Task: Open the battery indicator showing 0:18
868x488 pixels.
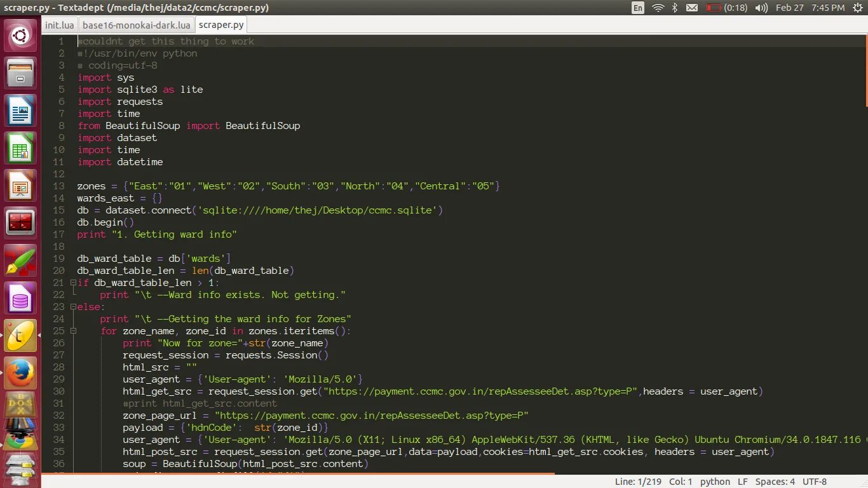Action: [727, 8]
